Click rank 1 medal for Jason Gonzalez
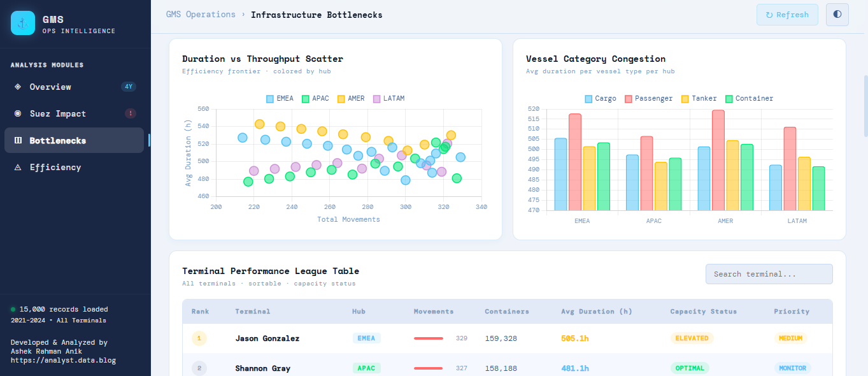This screenshot has height=376, width=868. [199, 338]
